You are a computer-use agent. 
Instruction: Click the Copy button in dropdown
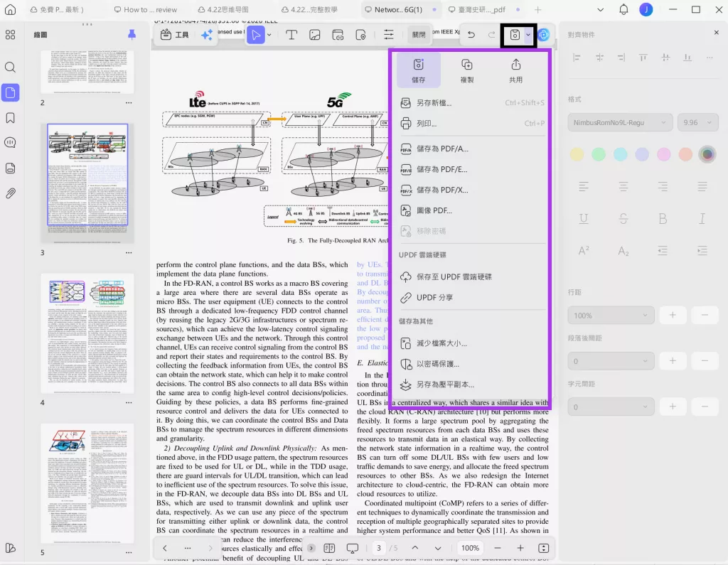pyautogui.click(x=466, y=70)
